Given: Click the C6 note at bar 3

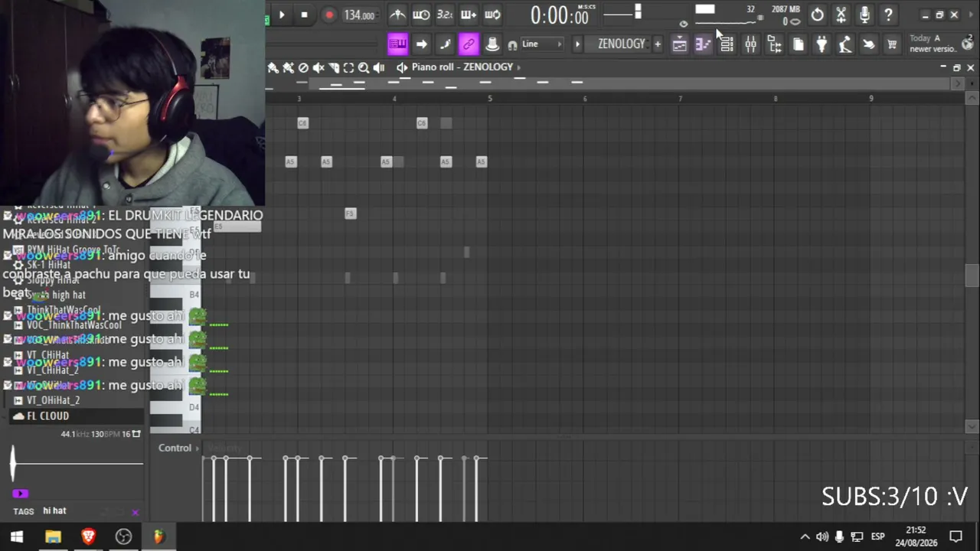Looking at the screenshot, I should (x=303, y=123).
